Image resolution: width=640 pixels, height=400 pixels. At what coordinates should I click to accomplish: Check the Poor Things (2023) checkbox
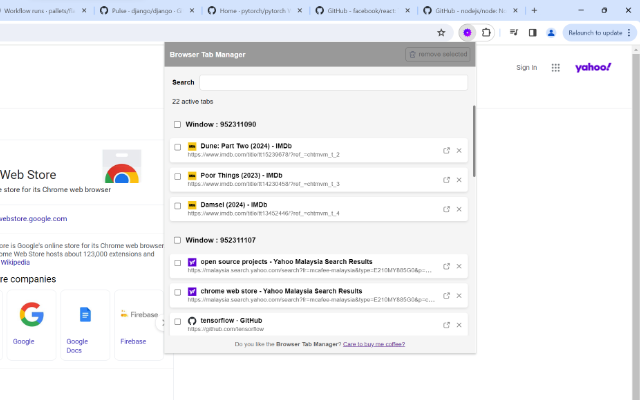(177, 177)
